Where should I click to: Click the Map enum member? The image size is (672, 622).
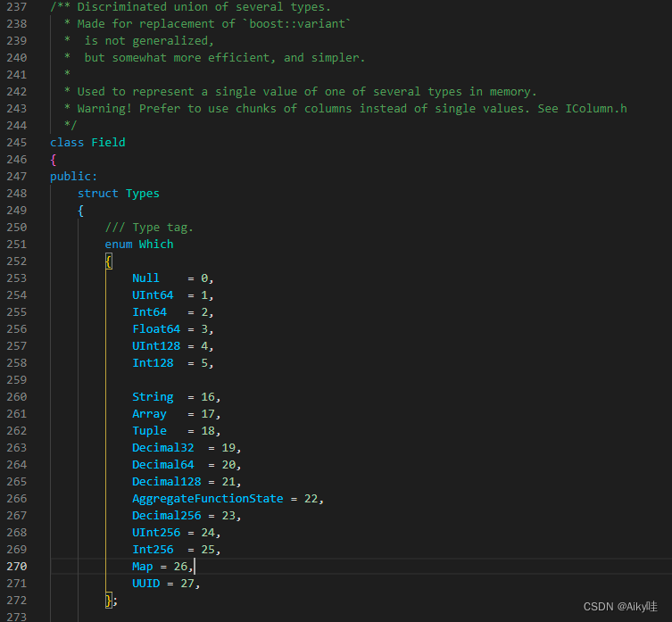(143, 567)
